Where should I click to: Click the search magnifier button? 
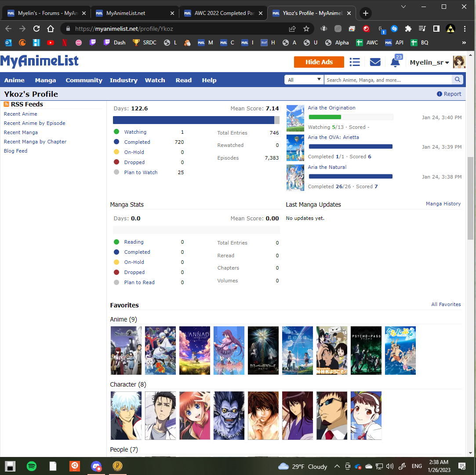point(457,80)
